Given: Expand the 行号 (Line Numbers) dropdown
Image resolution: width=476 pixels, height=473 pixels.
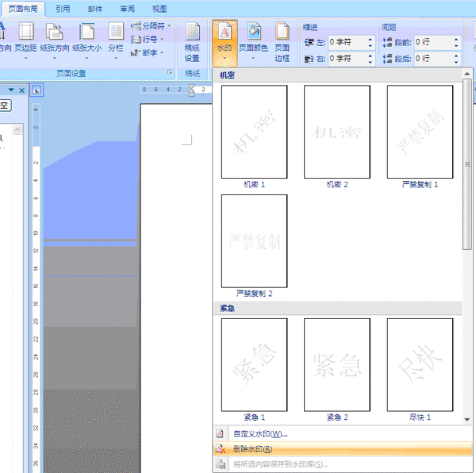Looking at the screenshot, I should tap(150, 40).
